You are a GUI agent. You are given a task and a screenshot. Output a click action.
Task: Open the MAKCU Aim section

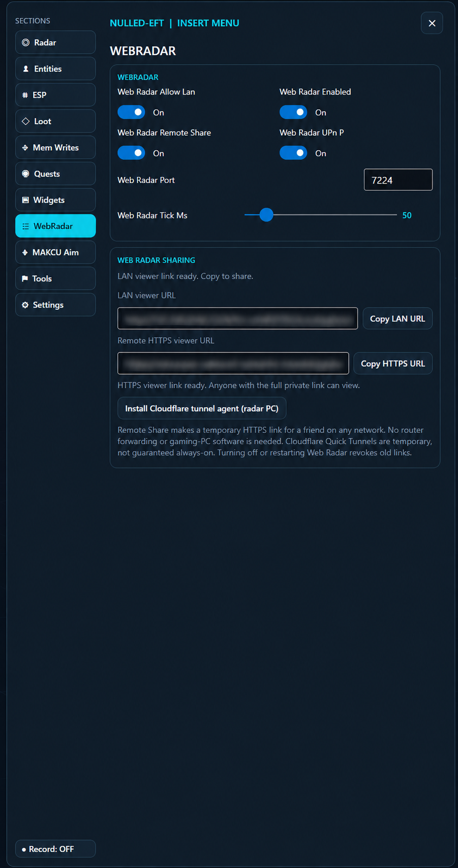pyautogui.click(x=55, y=252)
